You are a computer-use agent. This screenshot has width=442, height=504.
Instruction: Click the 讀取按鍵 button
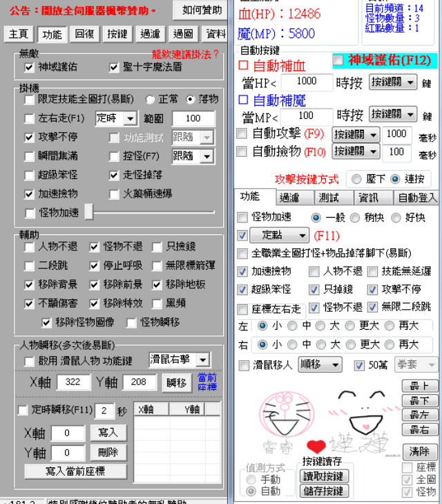tap(323, 476)
